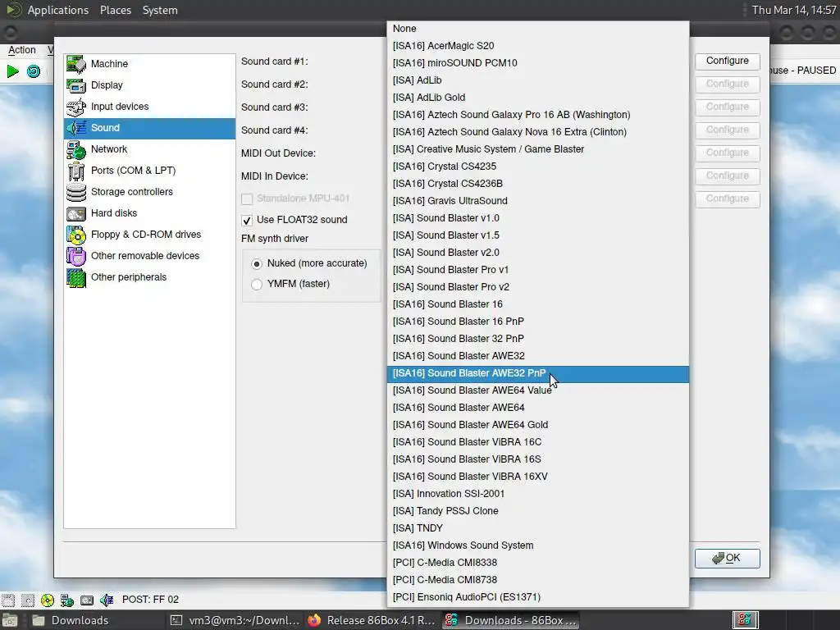This screenshot has width=840, height=630.
Task: Click the system tray 86Box icon
Action: tap(745, 620)
